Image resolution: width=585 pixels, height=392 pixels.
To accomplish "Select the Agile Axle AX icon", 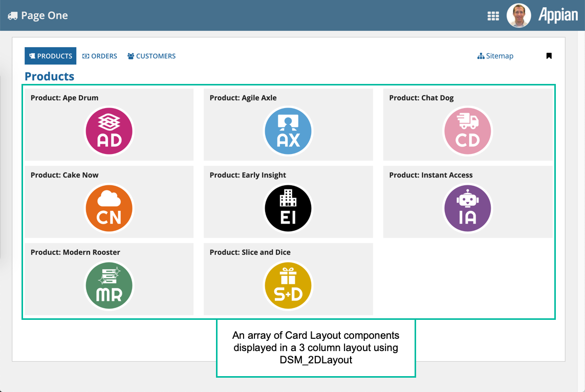I will [x=288, y=131].
